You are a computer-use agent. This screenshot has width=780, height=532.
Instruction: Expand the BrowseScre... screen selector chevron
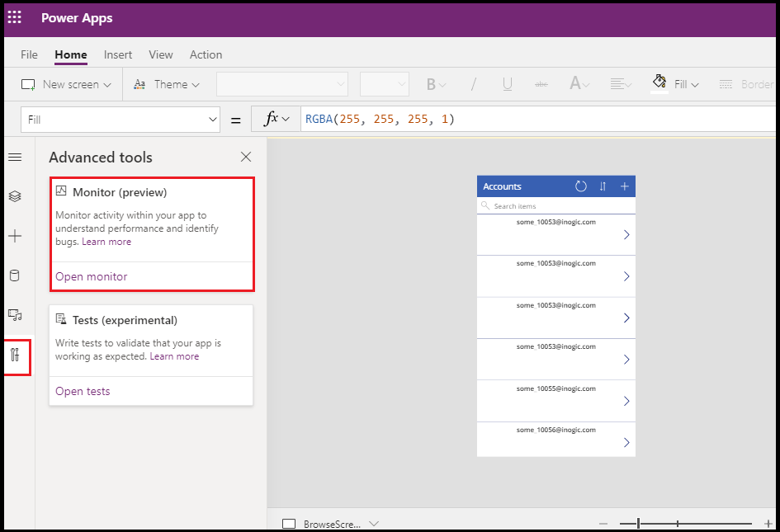[x=374, y=524]
